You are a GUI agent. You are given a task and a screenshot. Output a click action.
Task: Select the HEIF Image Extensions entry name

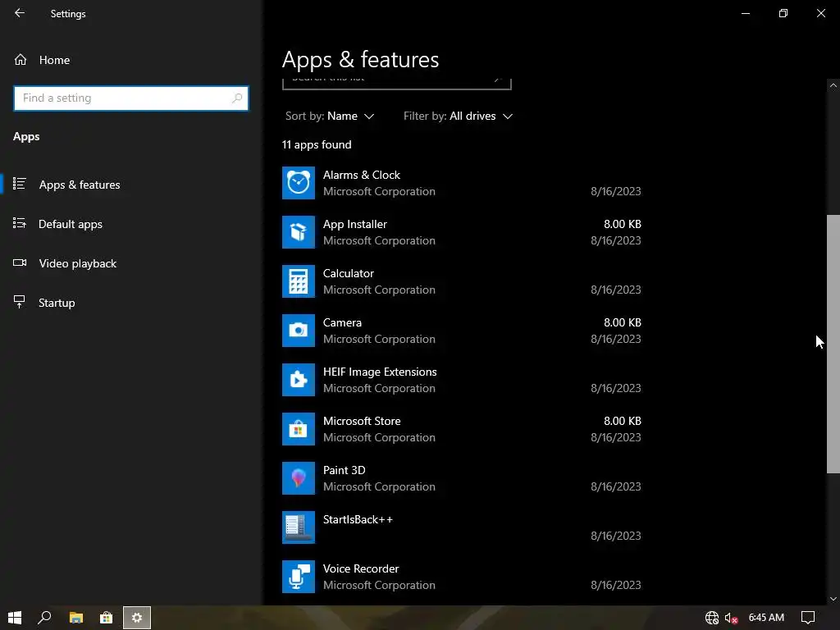[380, 372]
